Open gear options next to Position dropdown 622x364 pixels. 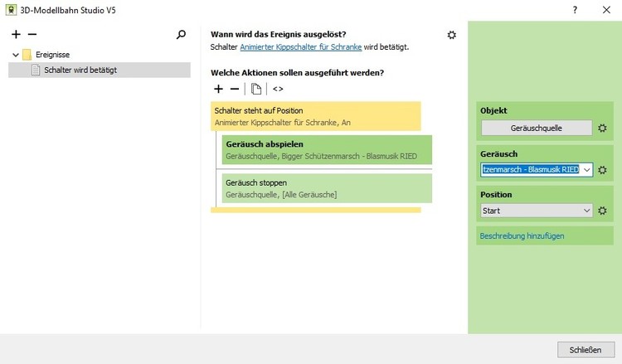[602, 211]
